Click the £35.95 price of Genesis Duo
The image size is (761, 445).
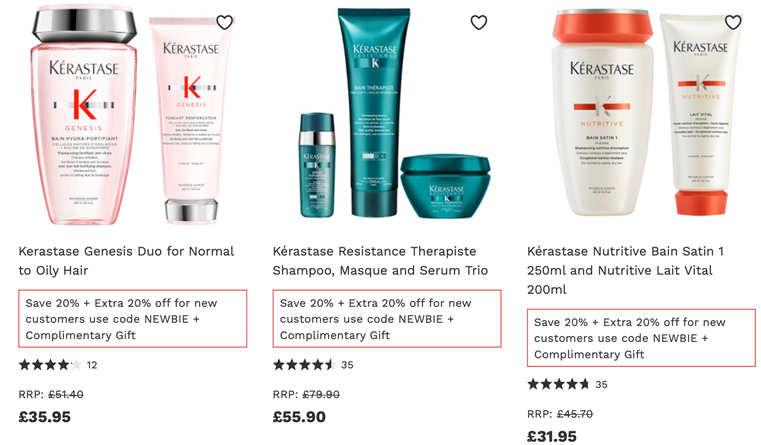click(x=45, y=417)
